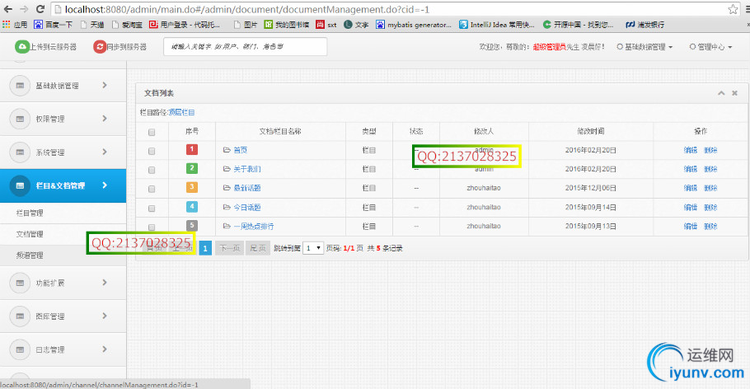Go to page 1 in pagination

205,248
